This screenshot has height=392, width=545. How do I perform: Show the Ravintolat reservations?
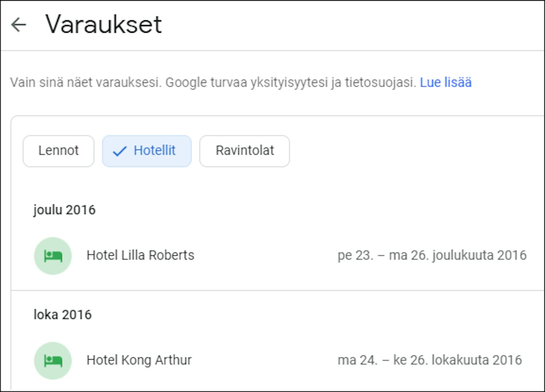pyautogui.click(x=245, y=151)
